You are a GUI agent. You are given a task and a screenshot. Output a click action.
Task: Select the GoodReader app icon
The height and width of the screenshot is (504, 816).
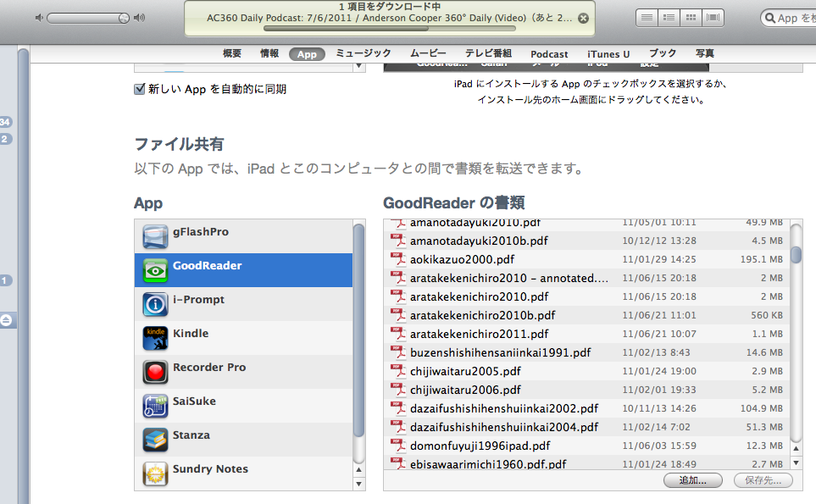(x=155, y=270)
